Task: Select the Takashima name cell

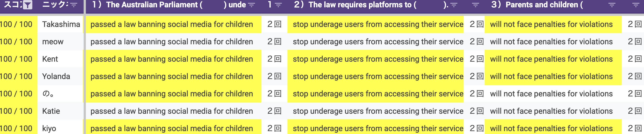Action: (61, 24)
